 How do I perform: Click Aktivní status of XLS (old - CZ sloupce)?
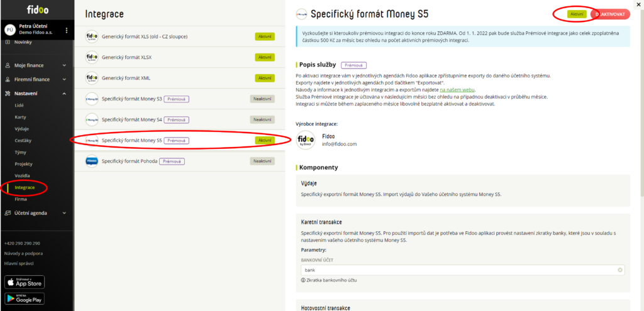pyautogui.click(x=265, y=36)
